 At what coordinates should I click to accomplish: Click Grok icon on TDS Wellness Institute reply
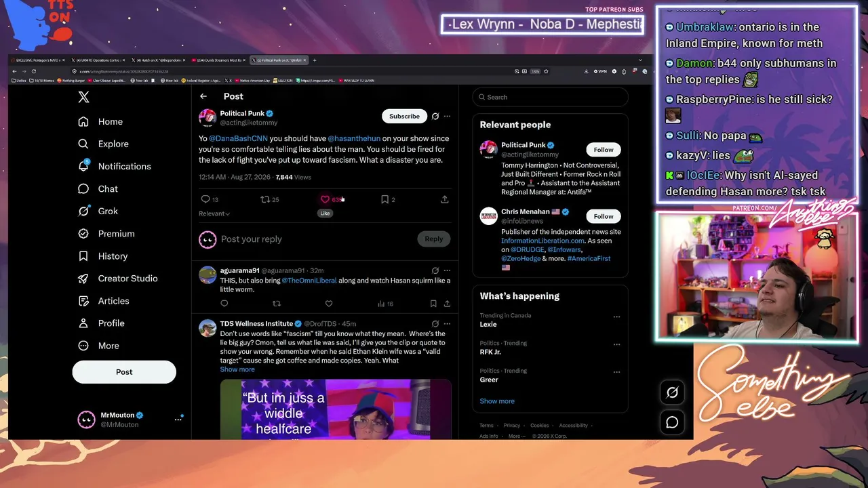[x=435, y=323]
